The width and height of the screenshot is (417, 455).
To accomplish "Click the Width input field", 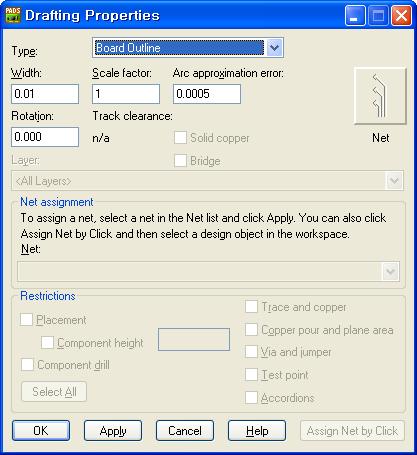I will (x=45, y=94).
